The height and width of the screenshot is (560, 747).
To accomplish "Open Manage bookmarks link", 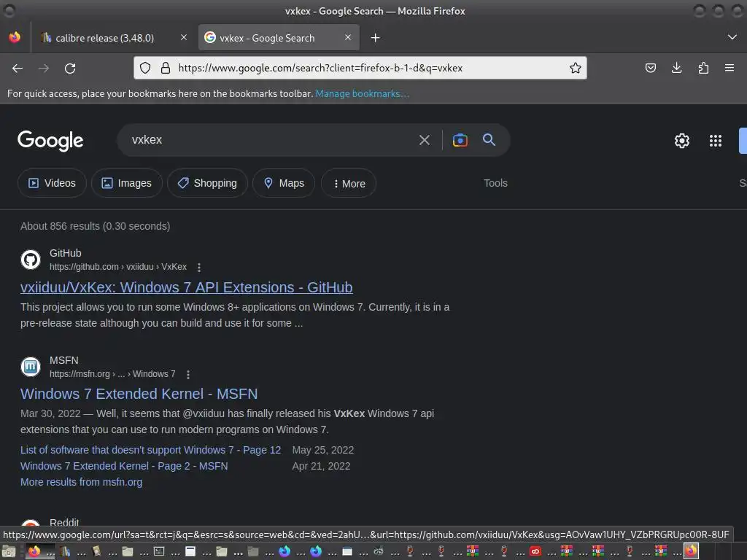I will [x=362, y=94].
